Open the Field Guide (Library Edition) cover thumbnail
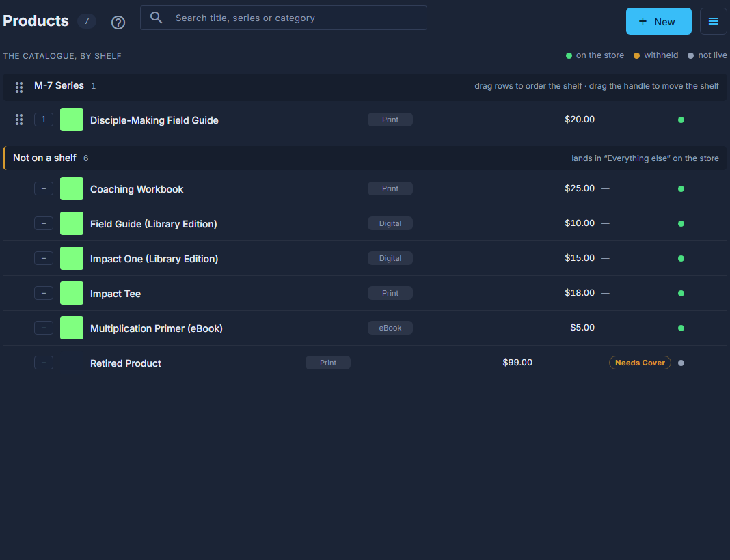Screen dimensions: 730x560 (72, 223)
